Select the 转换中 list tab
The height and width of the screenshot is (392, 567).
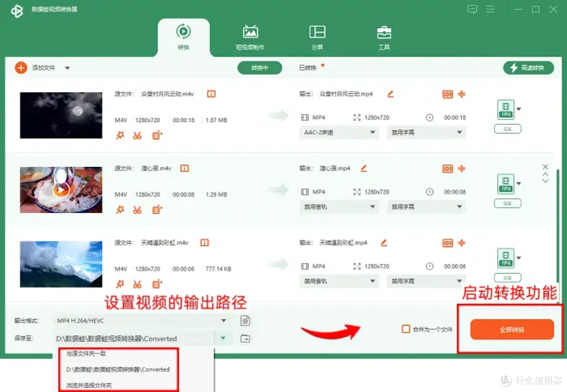260,68
